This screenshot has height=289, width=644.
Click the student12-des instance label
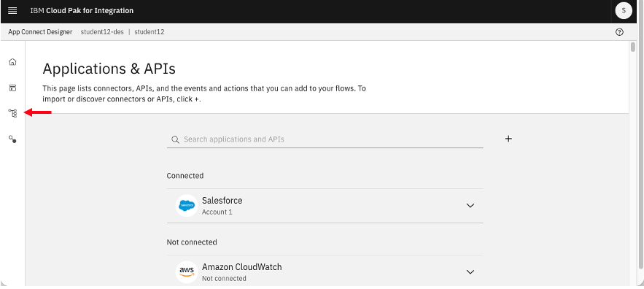click(x=102, y=31)
